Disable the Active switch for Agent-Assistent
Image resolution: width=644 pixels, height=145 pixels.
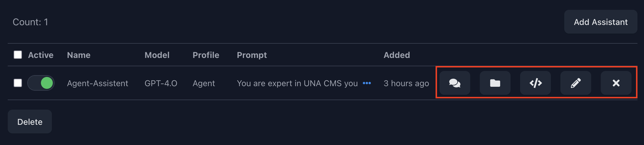click(41, 83)
